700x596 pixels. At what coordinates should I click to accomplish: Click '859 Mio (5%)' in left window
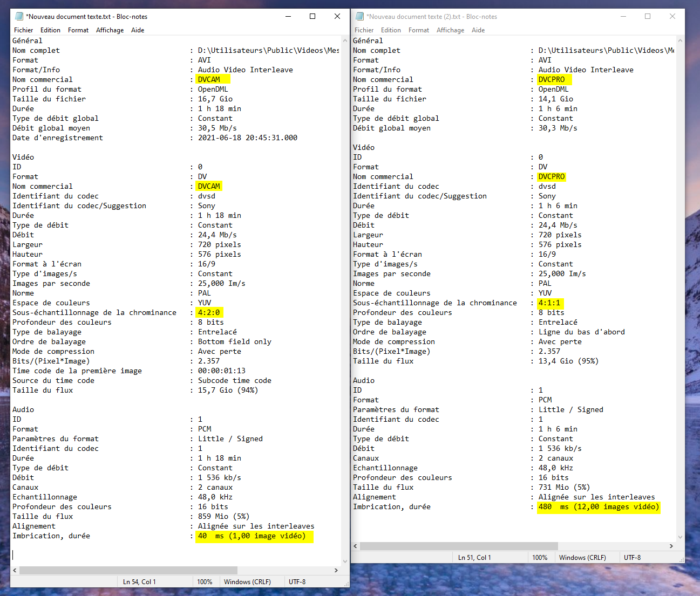tap(224, 516)
